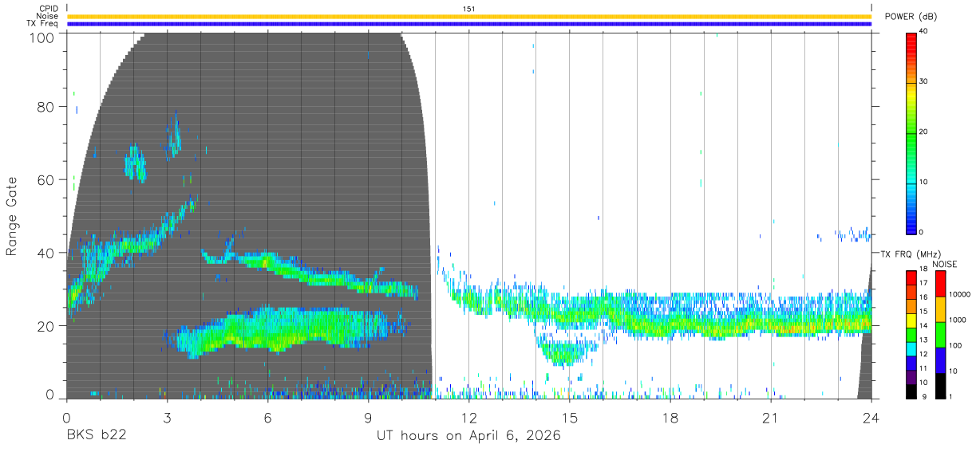Click the 15 hour tick on time axis
This screenshot has height=452, width=980.
pyautogui.click(x=569, y=416)
